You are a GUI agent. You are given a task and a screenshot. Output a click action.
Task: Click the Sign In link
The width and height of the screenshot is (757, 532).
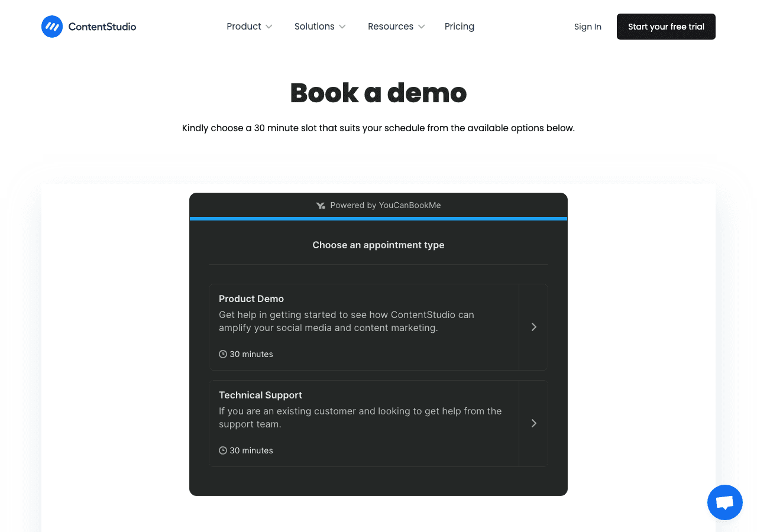tap(588, 27)
